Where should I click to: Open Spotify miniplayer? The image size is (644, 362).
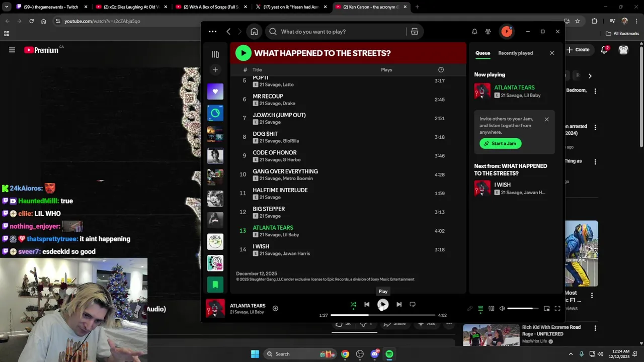coord(547,309)
